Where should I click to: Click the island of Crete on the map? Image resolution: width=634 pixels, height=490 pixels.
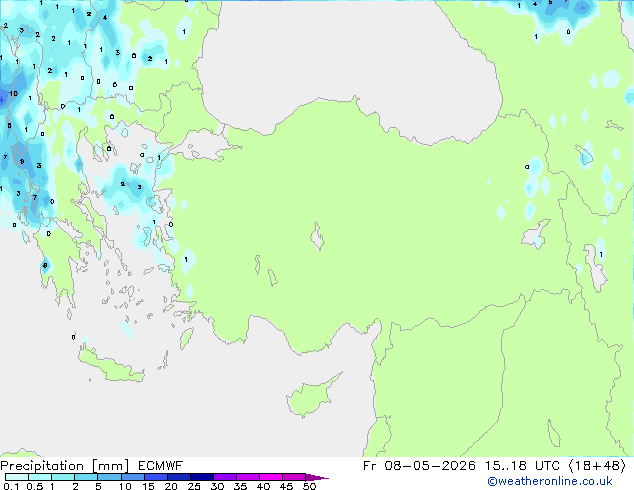(x=111, y=366)
